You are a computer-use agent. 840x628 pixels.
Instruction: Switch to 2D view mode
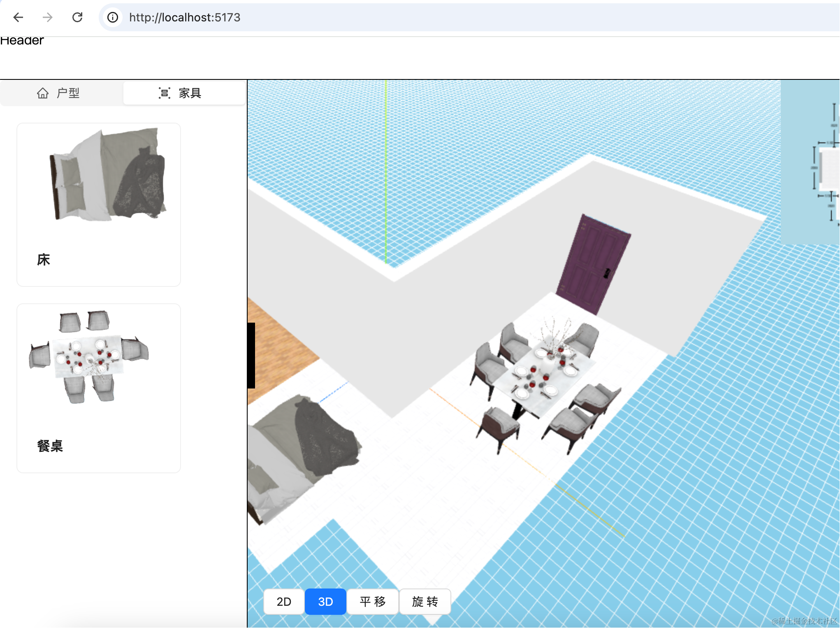(284, 601)
